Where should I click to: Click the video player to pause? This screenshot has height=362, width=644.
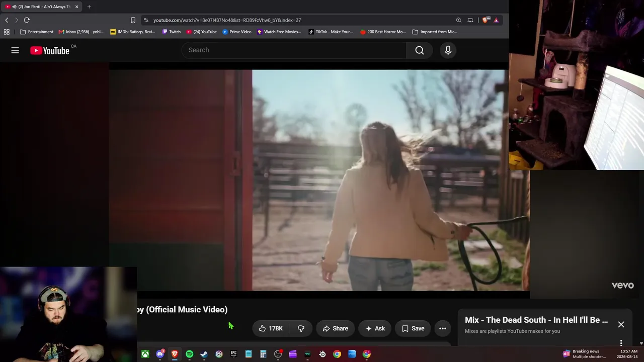coord(319,180)
